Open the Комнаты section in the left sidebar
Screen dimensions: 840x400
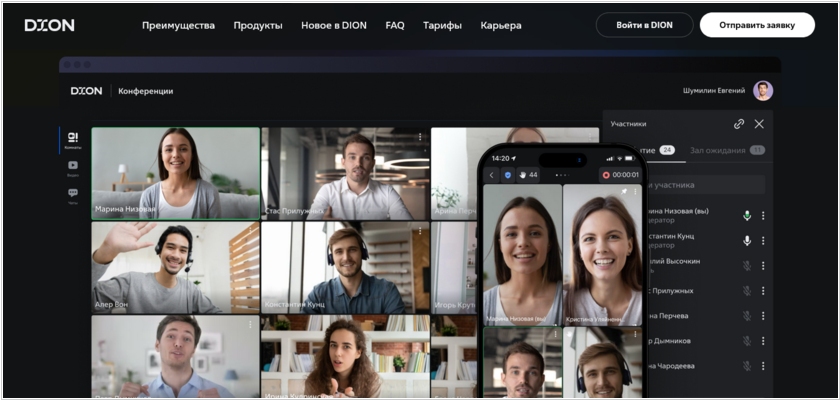coord(73,140)
